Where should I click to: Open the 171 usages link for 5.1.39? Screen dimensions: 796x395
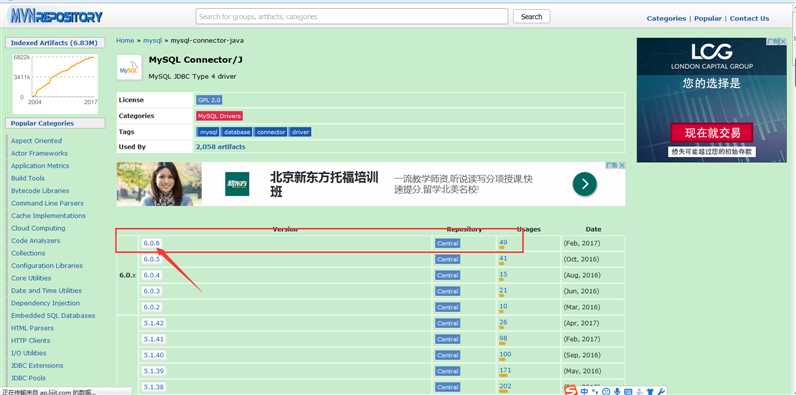505,370
